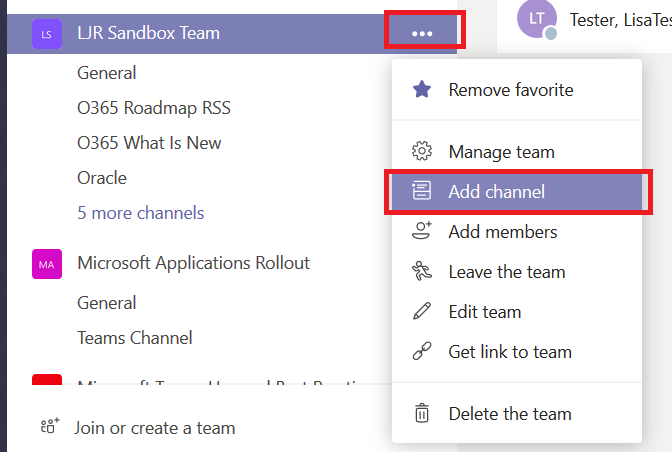
Task: Open Join or create a team
Action: coord(154,428)
